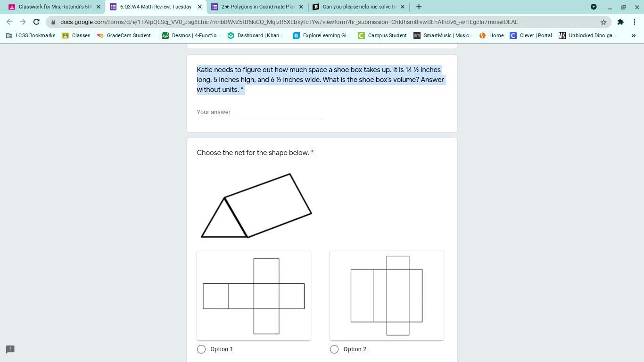
Task: Open the Campus Student bookmark
Action: [382, 35]
